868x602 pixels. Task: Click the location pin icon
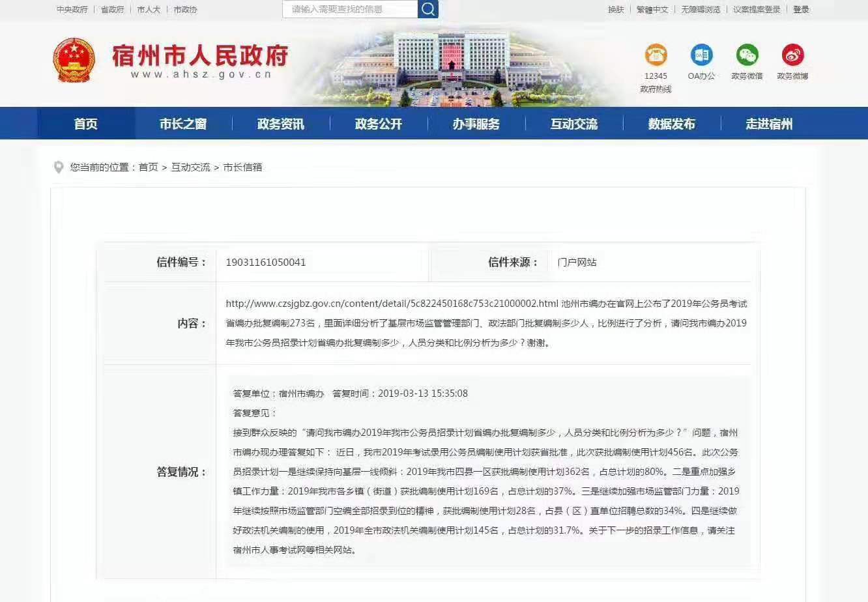point(59,167)
